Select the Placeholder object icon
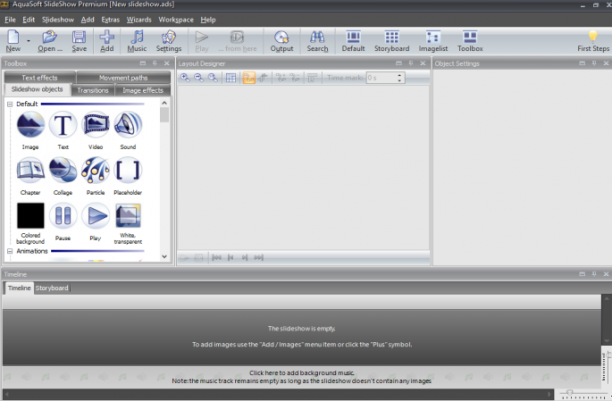 tap(128, 170)
